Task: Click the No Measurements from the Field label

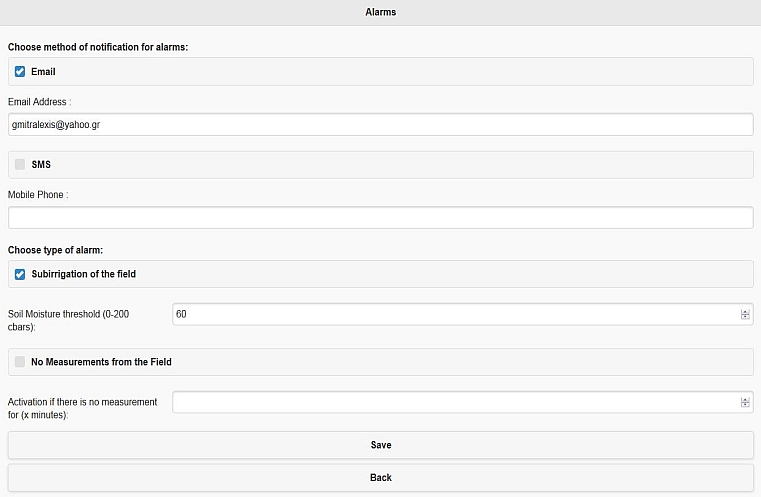Action: [x=101, y=362]
